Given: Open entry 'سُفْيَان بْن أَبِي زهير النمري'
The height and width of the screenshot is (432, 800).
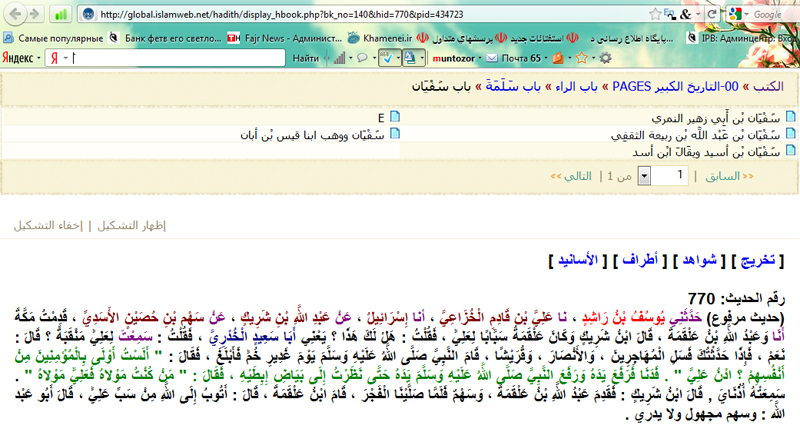Looking at the screenshot, I should pos(715,118).
